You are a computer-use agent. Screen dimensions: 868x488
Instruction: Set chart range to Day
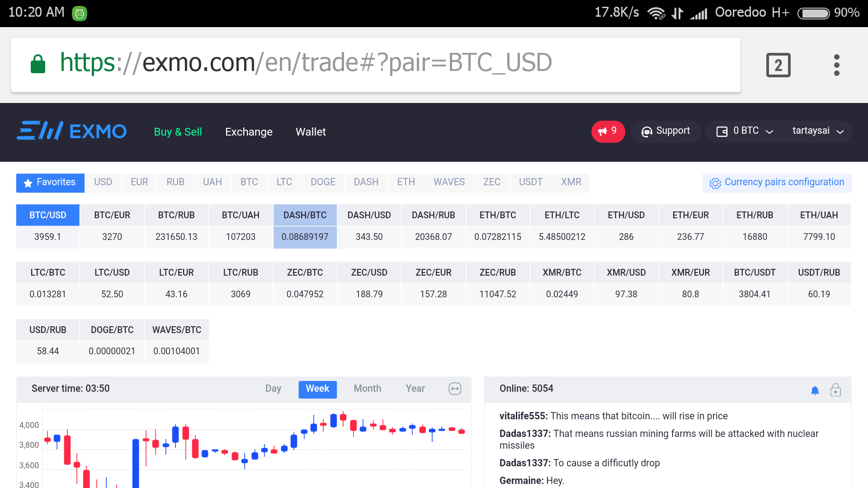click(x=273, y=389)
